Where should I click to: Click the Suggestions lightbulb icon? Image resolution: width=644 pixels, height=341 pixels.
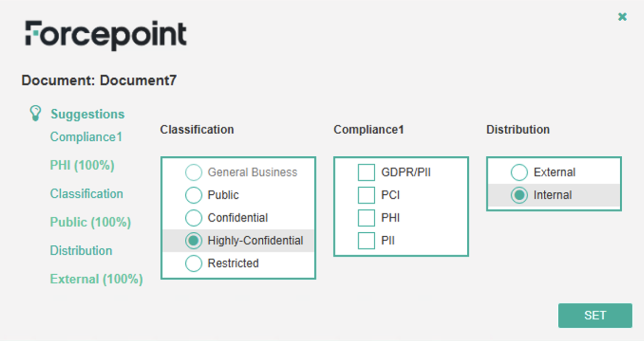pyautogui.click(x=34, y=113)
